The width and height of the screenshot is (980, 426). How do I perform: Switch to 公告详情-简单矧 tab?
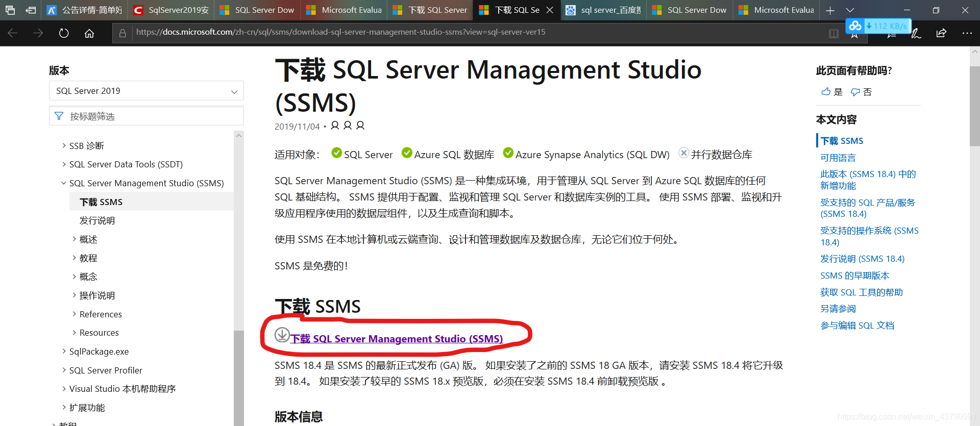84,10
